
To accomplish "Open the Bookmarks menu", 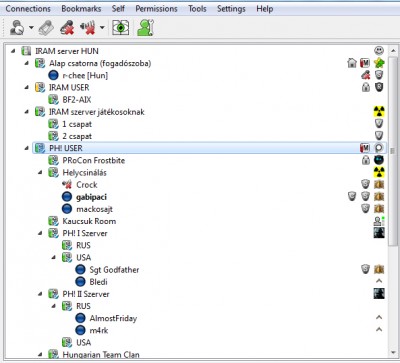I will point(81,9).
